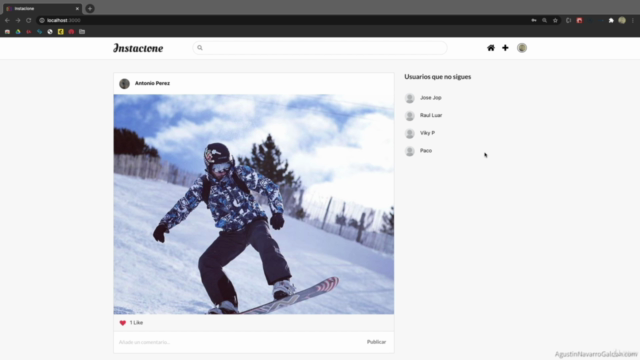Toggle the red heart like icon

(x=122, y=323)
